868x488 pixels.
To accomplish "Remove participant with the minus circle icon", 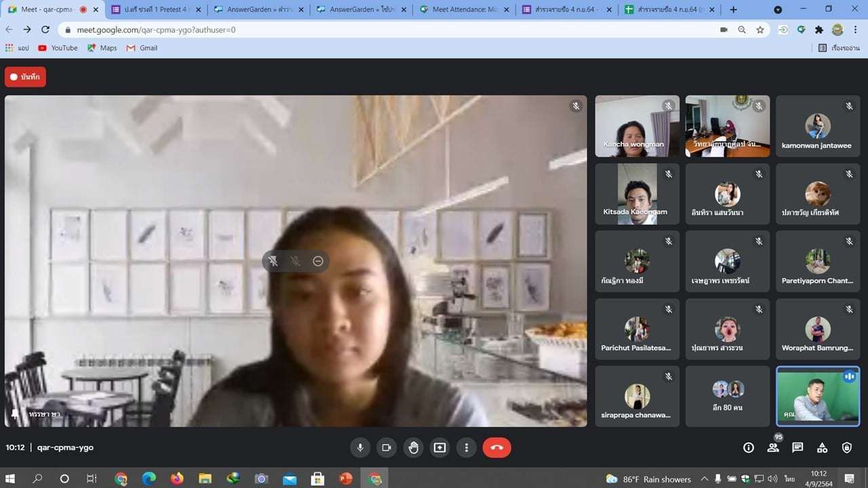I will tap(318, 261).
